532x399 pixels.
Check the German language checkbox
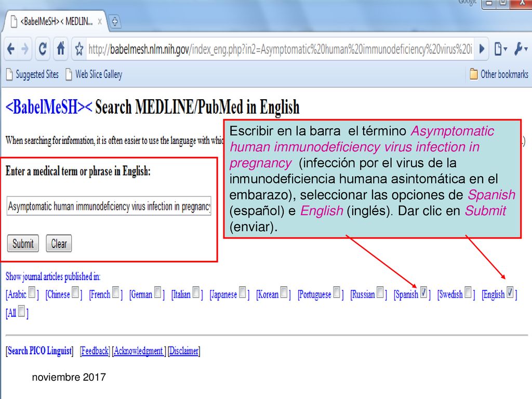[x=158, y=292]
